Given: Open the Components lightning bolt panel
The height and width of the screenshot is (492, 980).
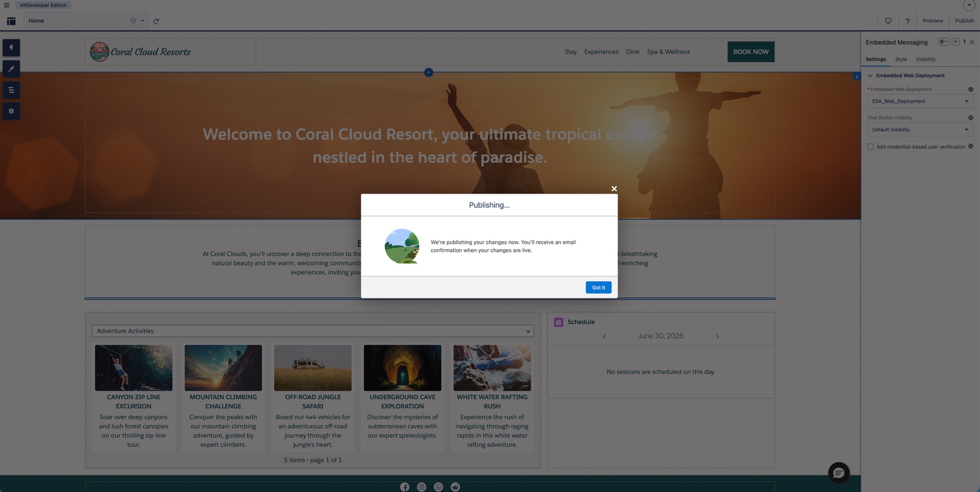Looking at the screenshot, I should tap(11, 47).
